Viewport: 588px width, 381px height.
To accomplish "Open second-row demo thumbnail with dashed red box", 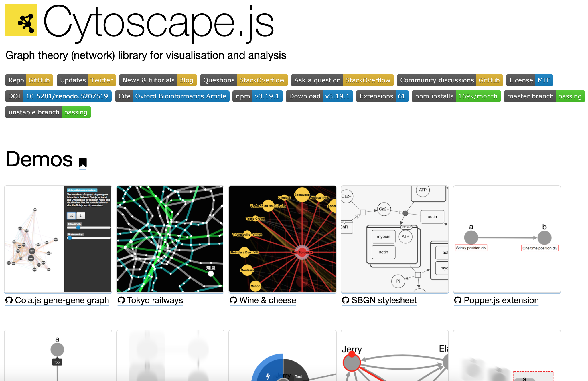I will tap(507, 355).
